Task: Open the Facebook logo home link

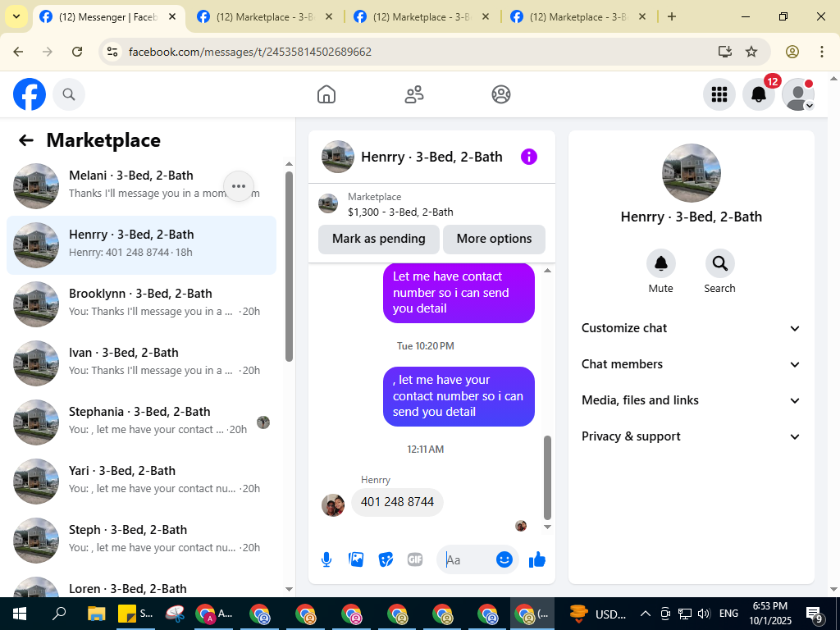Action: tap(30, 94)
